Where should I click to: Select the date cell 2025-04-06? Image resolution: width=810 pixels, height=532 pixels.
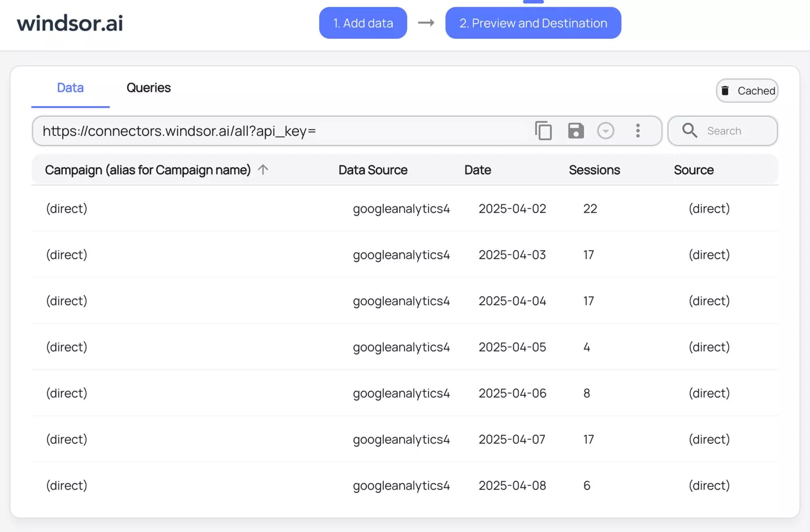512,393
